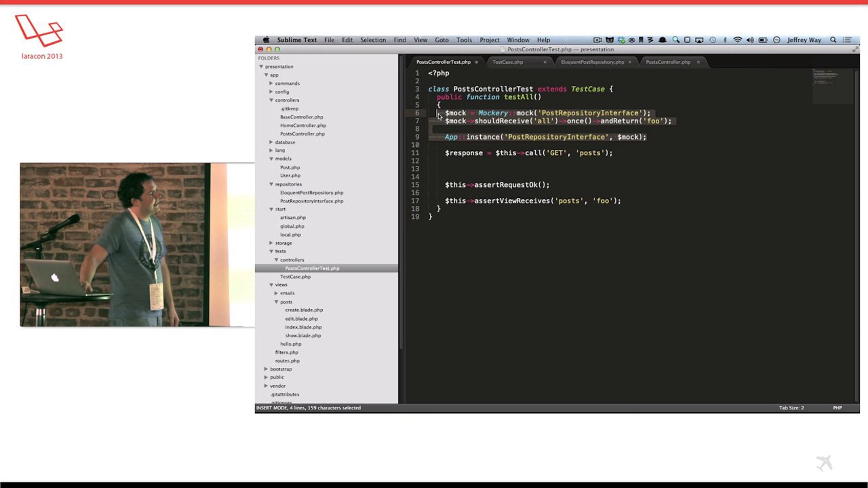Click the Time Machine clock icon
The width and height of the screenshot is (868, 488).
point(712,40)
